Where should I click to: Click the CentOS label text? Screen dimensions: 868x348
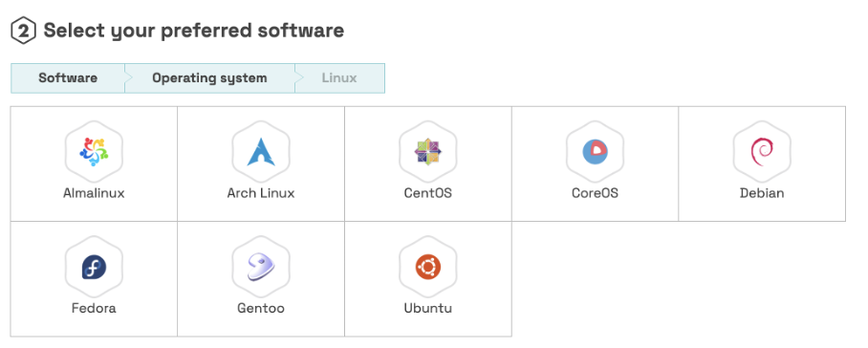pyautogui.click(x=428, y=193)
